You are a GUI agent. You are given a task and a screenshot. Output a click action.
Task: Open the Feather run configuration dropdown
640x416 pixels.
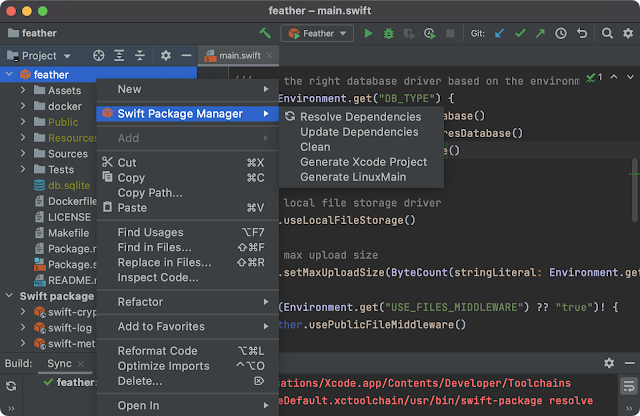point(317,33)
